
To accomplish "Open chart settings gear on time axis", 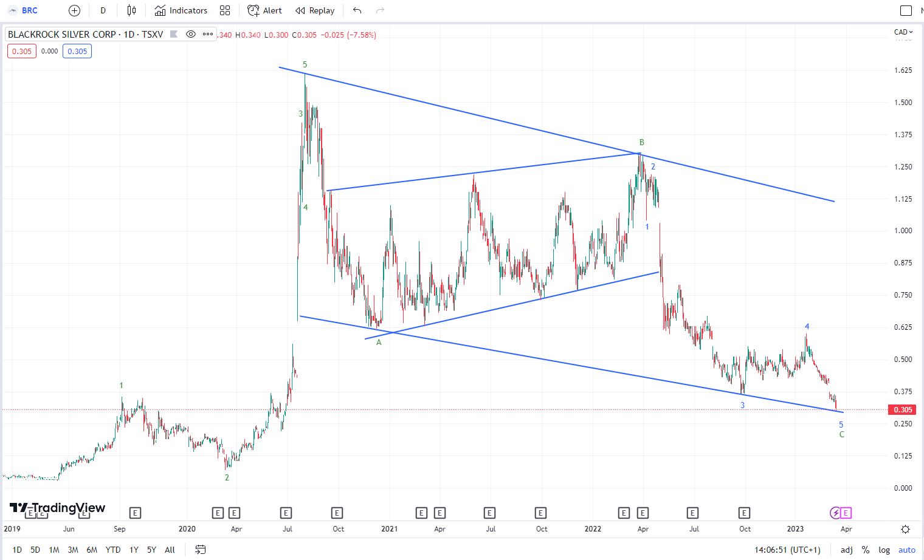I will (905, 529).
